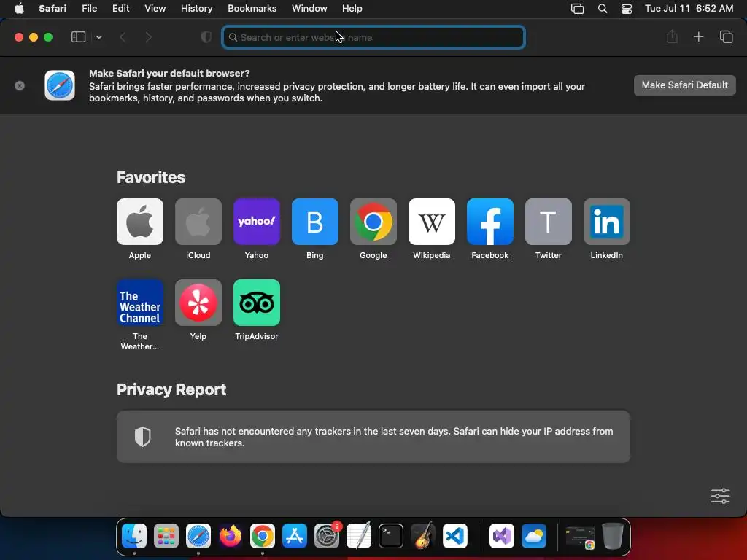Viewport: 747px width, 560px height.
Task: Show the Safari sidebar
Action: tap(78, 37)
